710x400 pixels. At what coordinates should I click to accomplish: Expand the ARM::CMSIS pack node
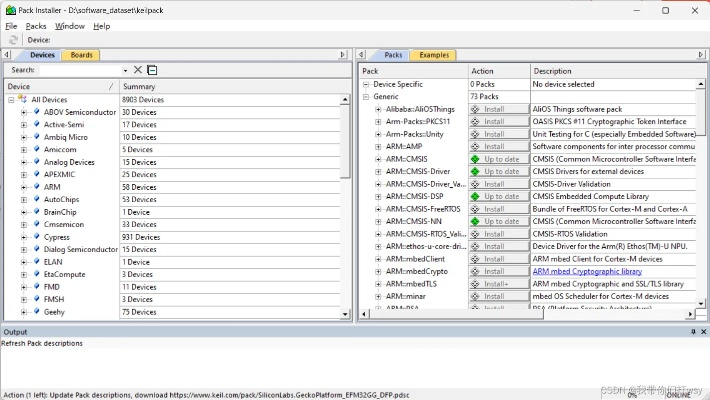coord(378,159)
